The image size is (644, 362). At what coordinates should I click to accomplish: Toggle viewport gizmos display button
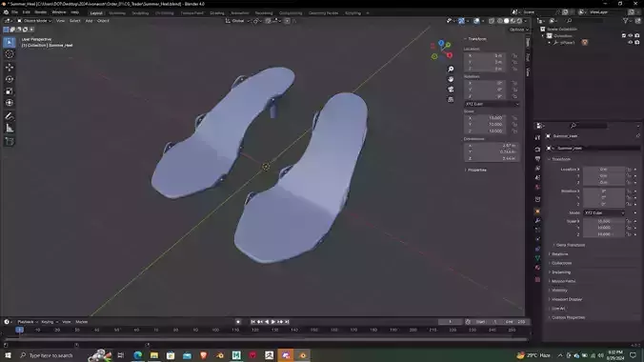pos(462,21)
